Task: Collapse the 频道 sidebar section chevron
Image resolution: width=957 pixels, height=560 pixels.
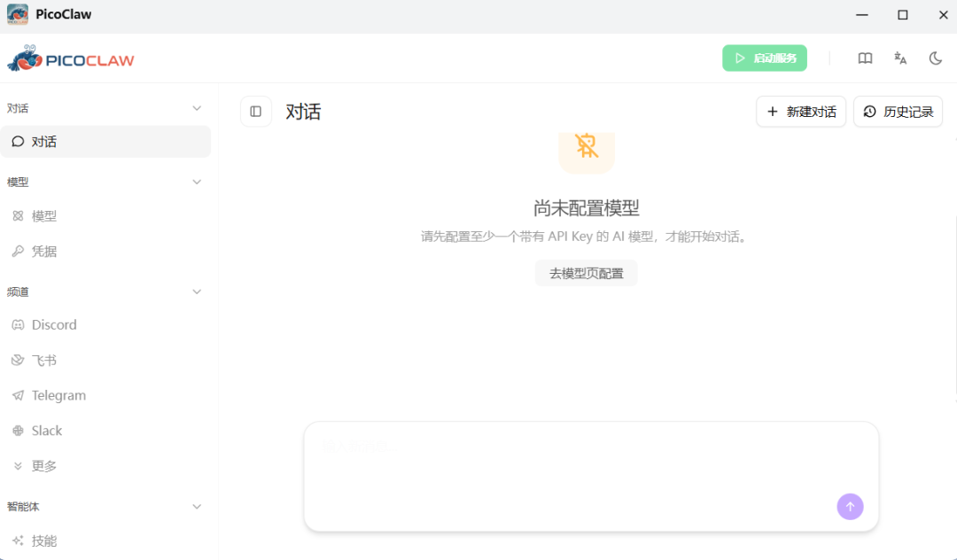Action: (197, 292)
